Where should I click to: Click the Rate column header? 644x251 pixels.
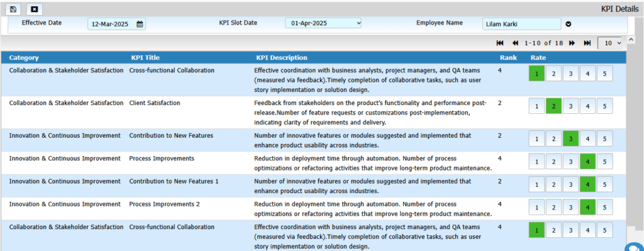click(538, 57)
